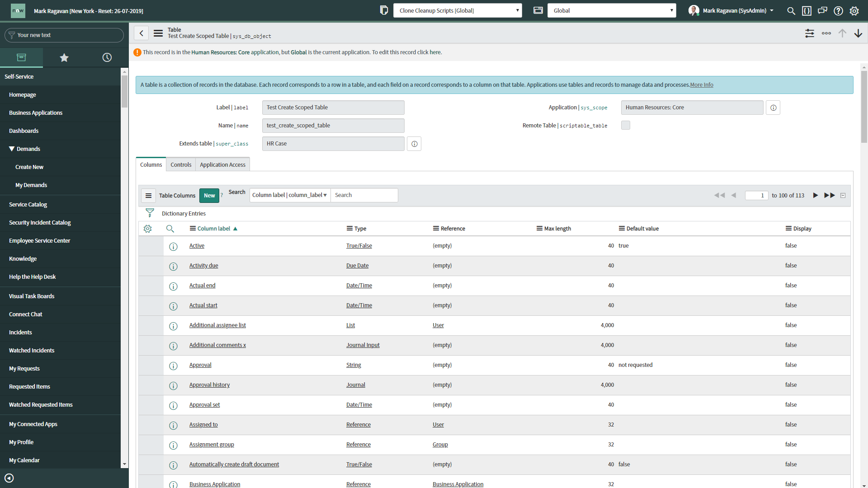868x488 pixels.
Task: Open Default value column header menu
Action: (x=622, y=229)
